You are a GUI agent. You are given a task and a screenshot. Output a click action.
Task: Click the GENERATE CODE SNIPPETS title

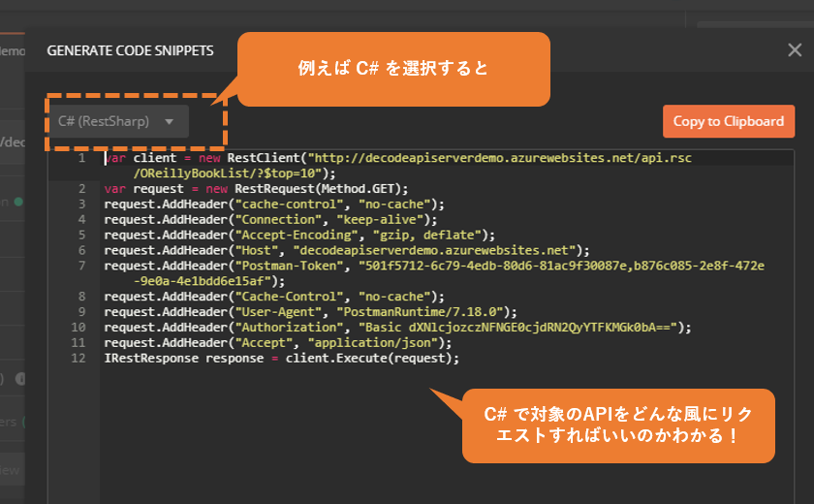click(x=130, y=50)
